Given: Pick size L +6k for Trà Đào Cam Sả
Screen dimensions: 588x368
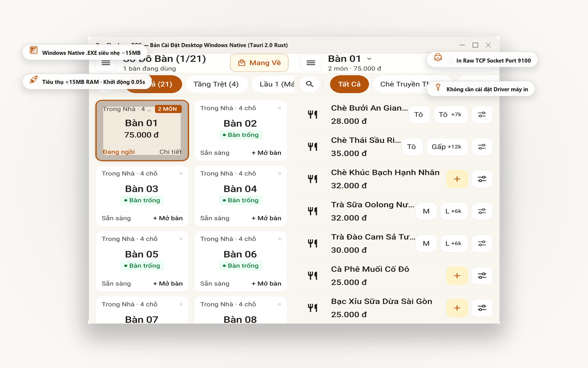Looking at the screenshot, I should click(x=454, y=244).
